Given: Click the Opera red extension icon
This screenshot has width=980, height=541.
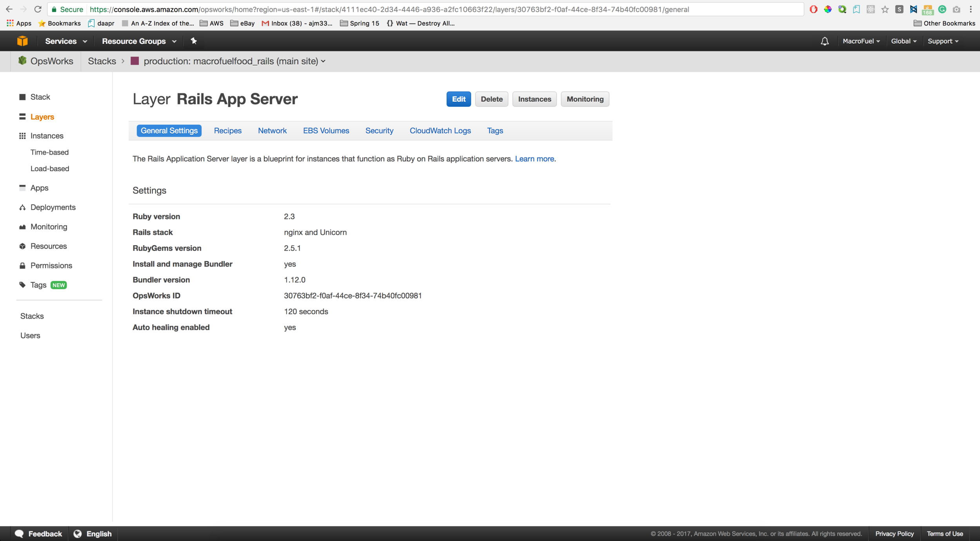Looking at the screenshot, I should point(813,9).
